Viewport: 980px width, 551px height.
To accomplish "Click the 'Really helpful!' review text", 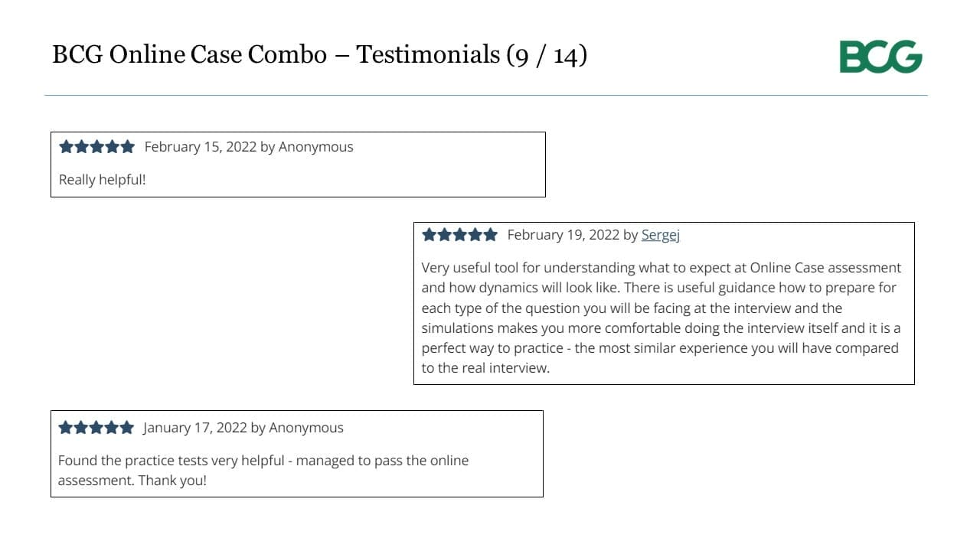I will coord(102,180).
